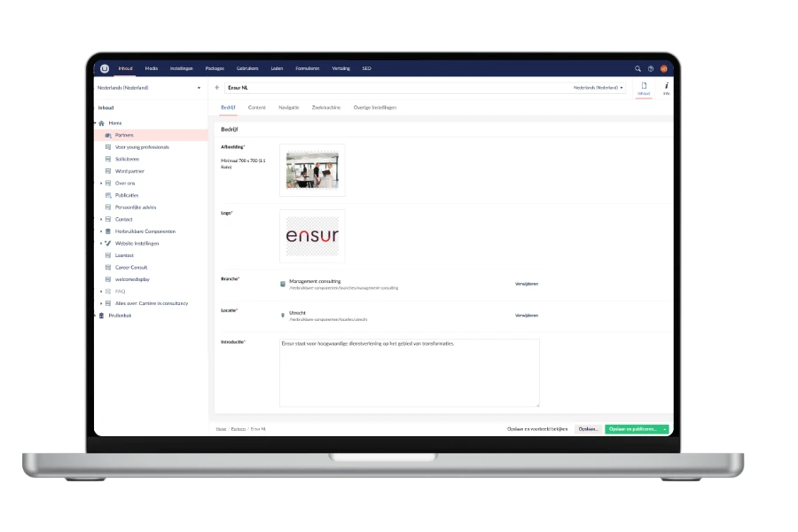Click Verwijderen next to Management consulting

526,284
